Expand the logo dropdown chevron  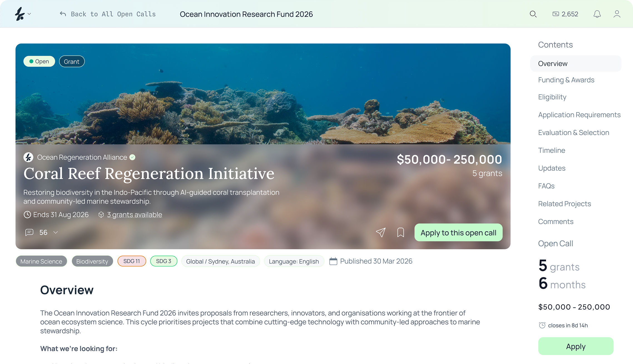[x=29, y=14]
